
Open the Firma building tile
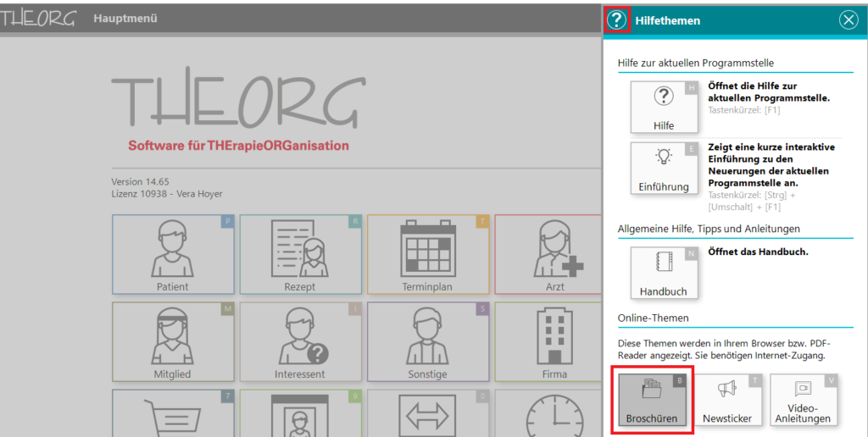pos(548,341)
